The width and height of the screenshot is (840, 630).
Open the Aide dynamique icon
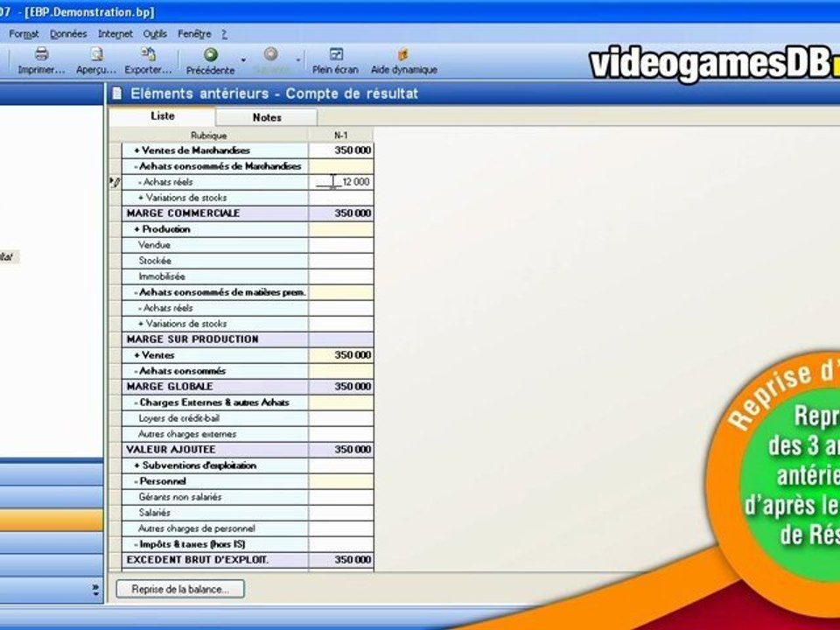tap(403, 54)
